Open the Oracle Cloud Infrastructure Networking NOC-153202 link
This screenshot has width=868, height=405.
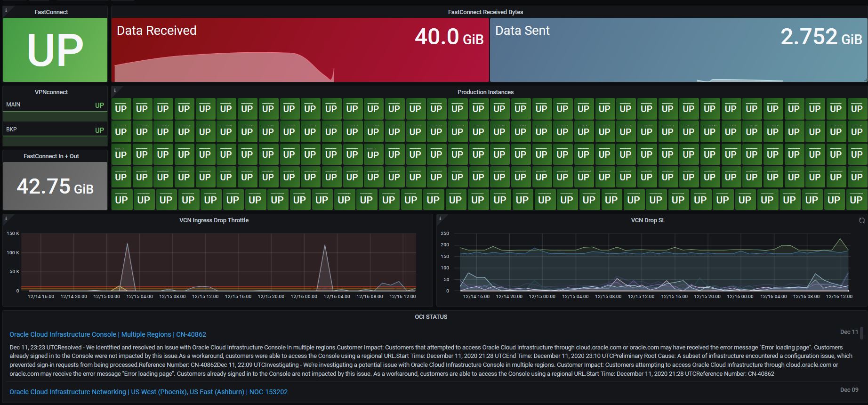click(x=149, y=392)
